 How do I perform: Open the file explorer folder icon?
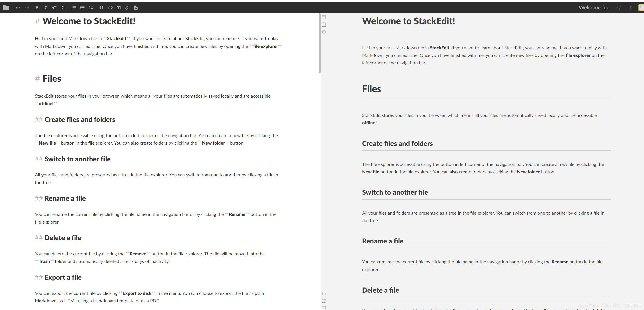click(x=6, y=8)
